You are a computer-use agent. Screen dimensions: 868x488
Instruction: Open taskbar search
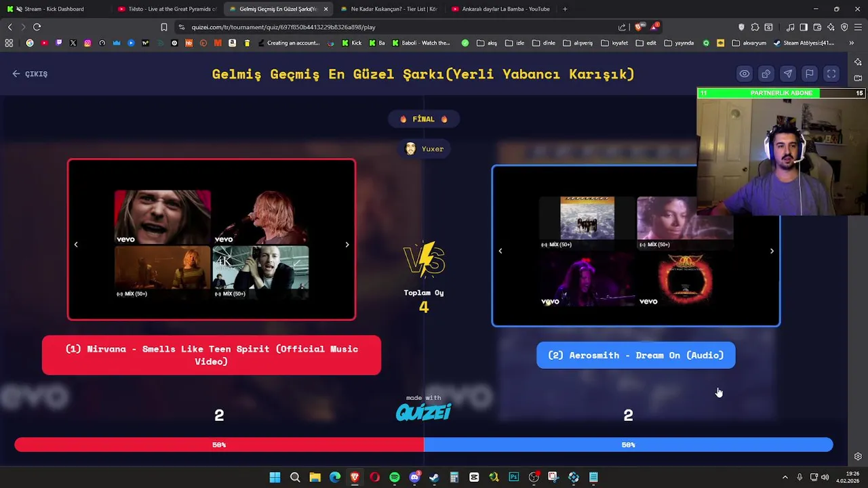coord(295,477)
